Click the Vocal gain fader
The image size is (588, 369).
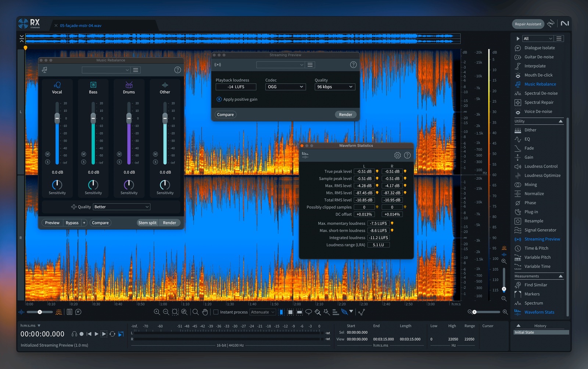click(x=57, y=118)
